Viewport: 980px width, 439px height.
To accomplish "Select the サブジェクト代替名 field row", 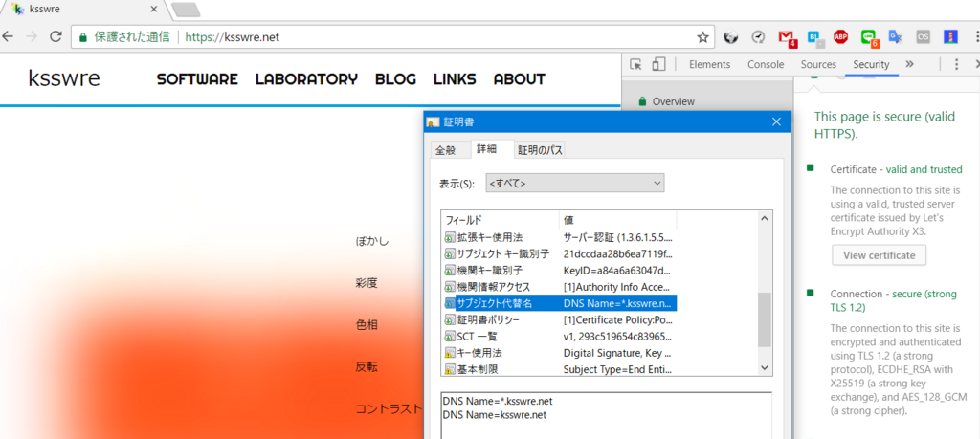I will (560, 303).
